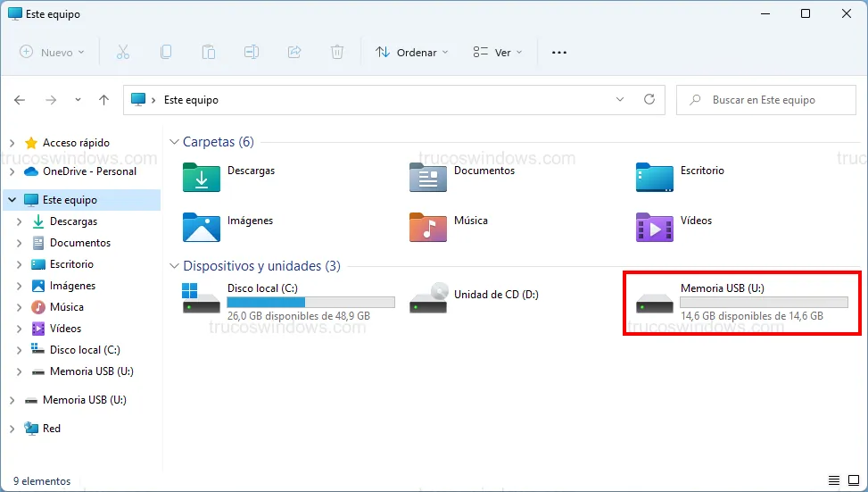This screenshot has height=492, width=868.
Task: Collapse the Carpetas (6) group
Action: (174, 142)
